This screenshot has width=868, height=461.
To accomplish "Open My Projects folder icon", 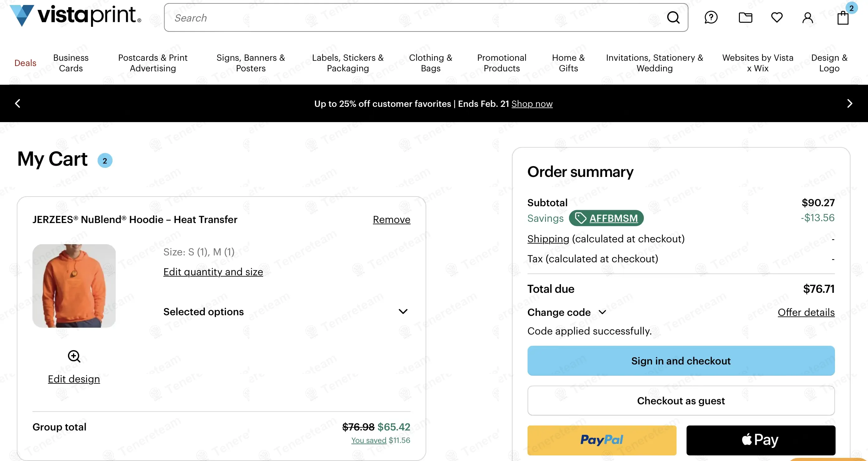I will coord(745,17).
